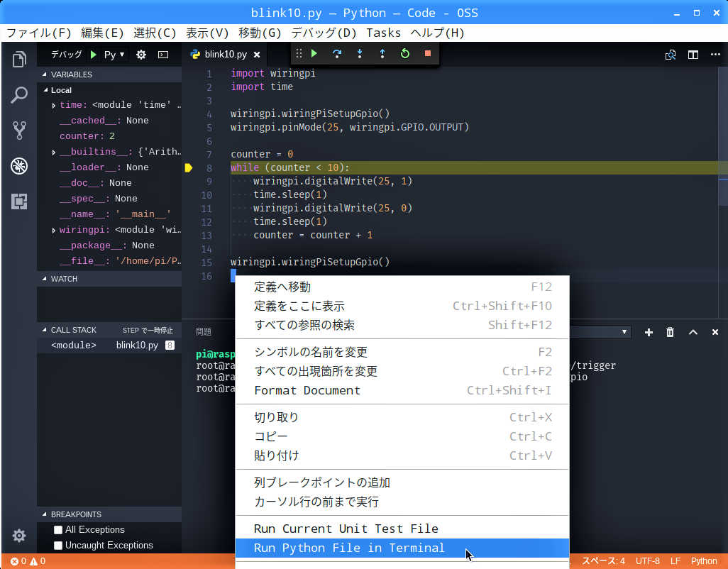Click UTF-8 encoding in status bar
The image size is (728, 569).
point(648,561)
